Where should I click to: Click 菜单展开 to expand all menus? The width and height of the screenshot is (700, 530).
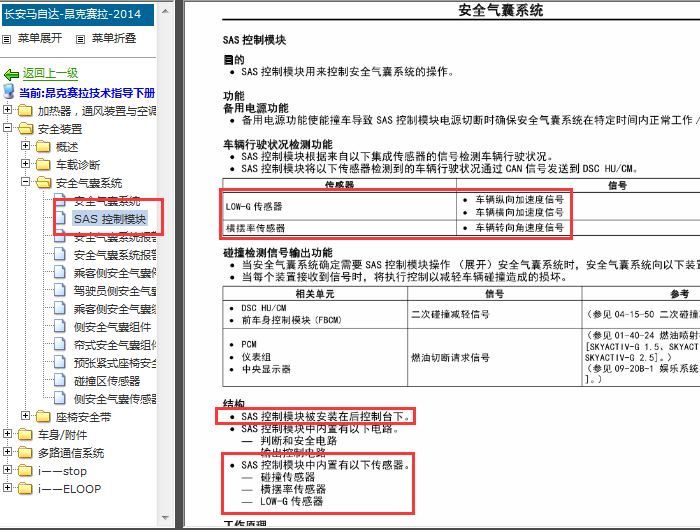40,38
